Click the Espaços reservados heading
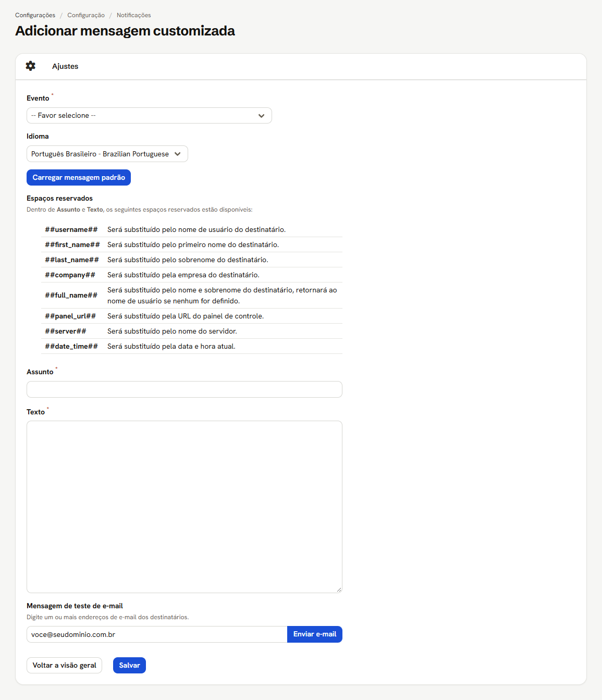The height and width of the screenshot is (700, 602). (x=59, y=199)
